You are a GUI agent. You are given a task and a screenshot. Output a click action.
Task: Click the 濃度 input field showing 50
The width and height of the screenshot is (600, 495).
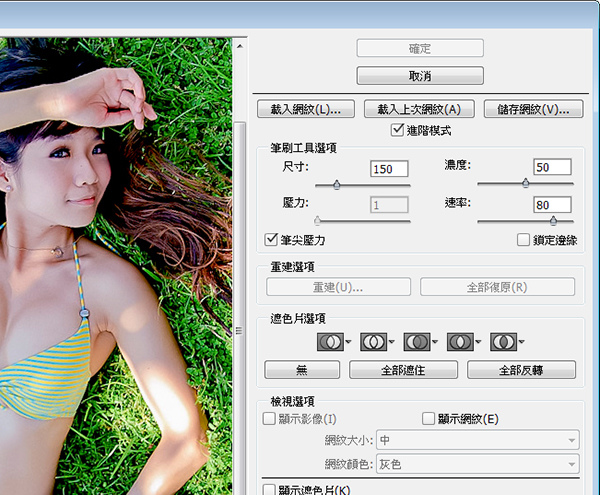(x=552, y=167)
